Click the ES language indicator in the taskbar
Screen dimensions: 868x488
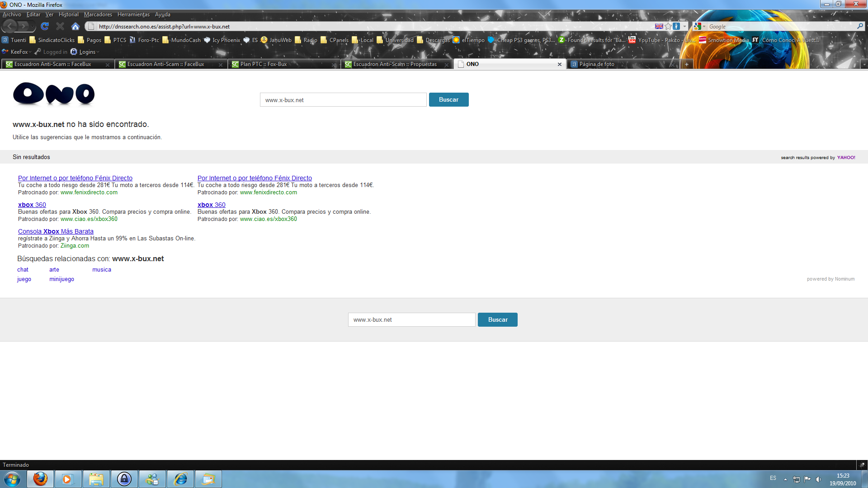[x=773, y=478]
